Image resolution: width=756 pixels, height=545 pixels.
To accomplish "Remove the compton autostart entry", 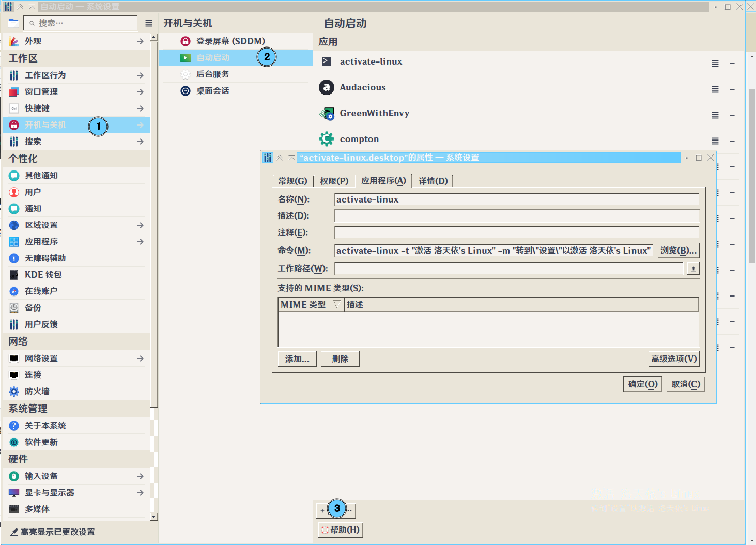I will click(x=732, y=141).
